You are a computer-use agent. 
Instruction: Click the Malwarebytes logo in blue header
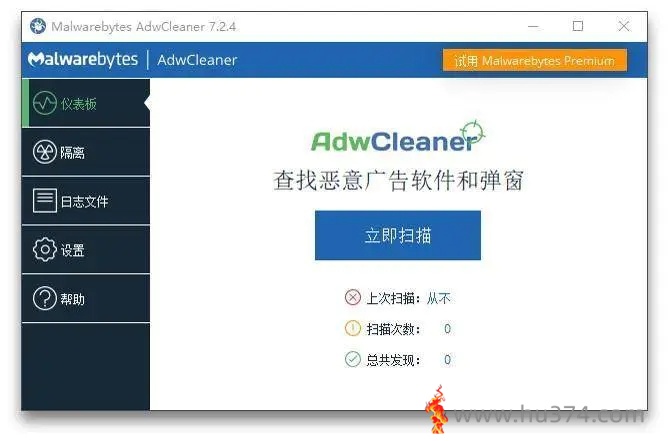pyautogui.click(x=83, y=59)
